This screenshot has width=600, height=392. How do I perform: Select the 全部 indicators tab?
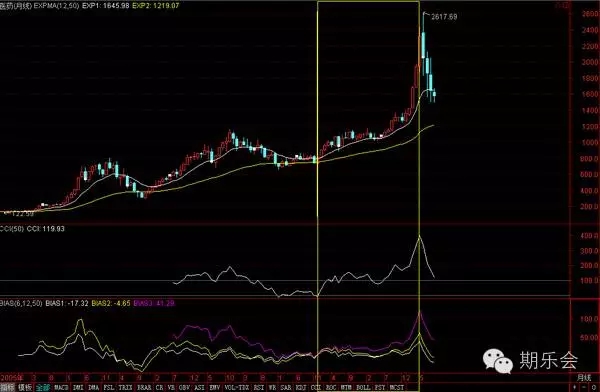tap(43, 387)
